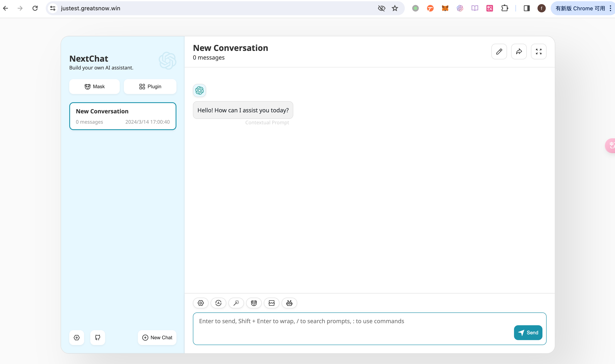Go back with browser back arrow
The height and width of the screenshot is (364, 615).
[x=6, y=8]
